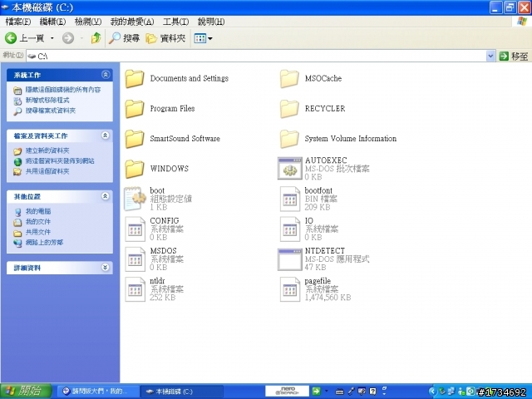The width and height of the screenshot is (532, 399).
Task: Click 建立新的資料夾 link
Action: (47, 150)
